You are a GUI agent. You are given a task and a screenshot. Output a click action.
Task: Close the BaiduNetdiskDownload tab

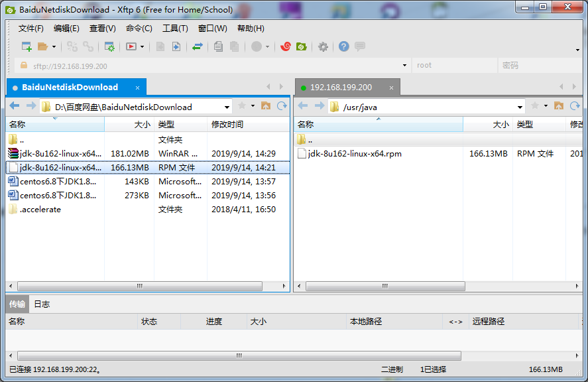138,88
